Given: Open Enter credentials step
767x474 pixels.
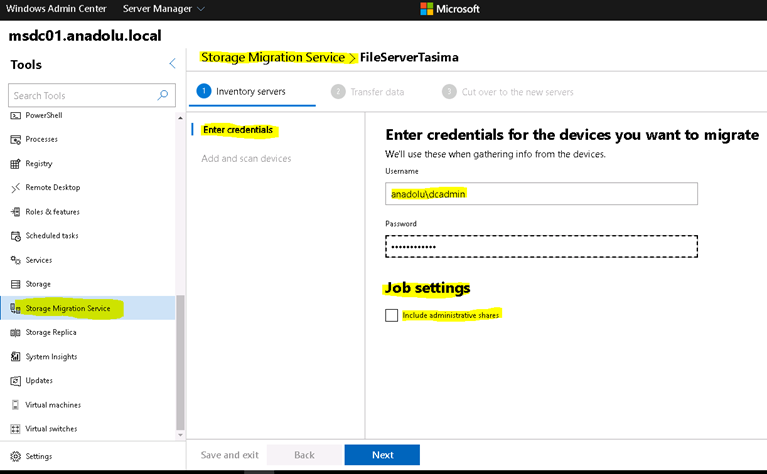Looking at the screenshot, I should [x=238, y=130].
